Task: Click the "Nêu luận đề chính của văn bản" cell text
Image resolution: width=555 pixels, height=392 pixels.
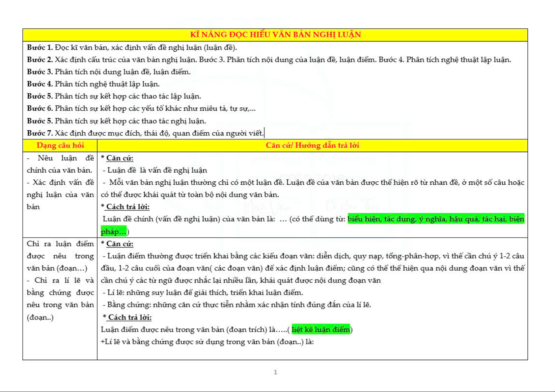Action: 60,164
